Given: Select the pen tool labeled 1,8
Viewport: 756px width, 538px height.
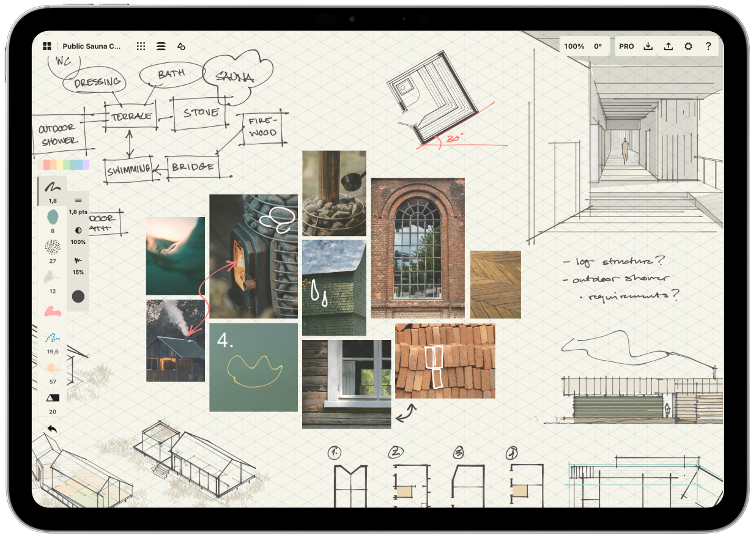Looking at the screenshot, I should click(53, 191).
